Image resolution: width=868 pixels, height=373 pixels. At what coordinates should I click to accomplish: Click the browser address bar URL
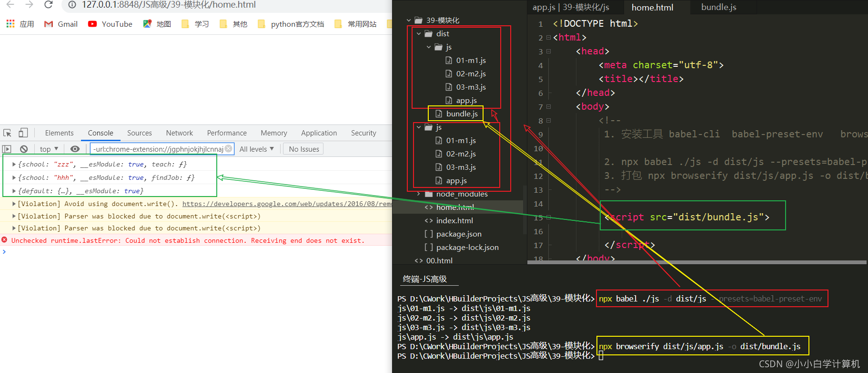pos(169,5)
